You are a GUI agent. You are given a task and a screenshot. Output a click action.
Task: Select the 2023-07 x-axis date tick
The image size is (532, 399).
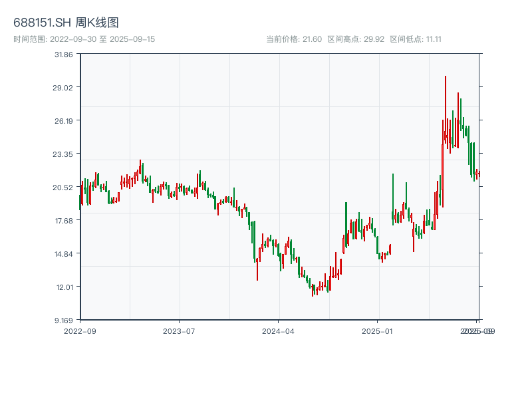click(x=180, y=331)
